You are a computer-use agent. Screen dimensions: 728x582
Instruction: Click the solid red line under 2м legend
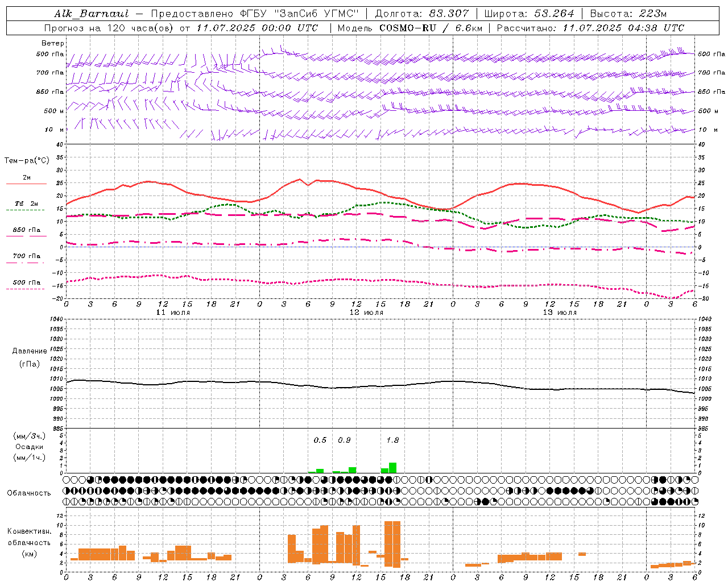click(x=26, y=184)
